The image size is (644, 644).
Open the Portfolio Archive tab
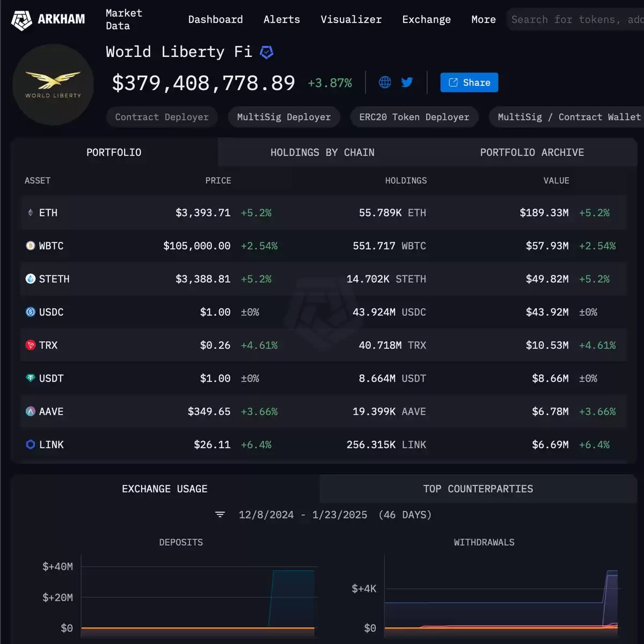pos(532,152)
